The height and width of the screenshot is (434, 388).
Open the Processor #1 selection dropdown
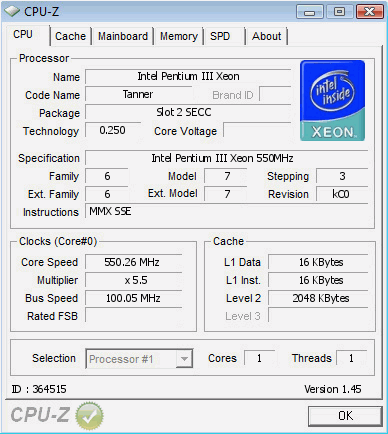coord(139,359)
